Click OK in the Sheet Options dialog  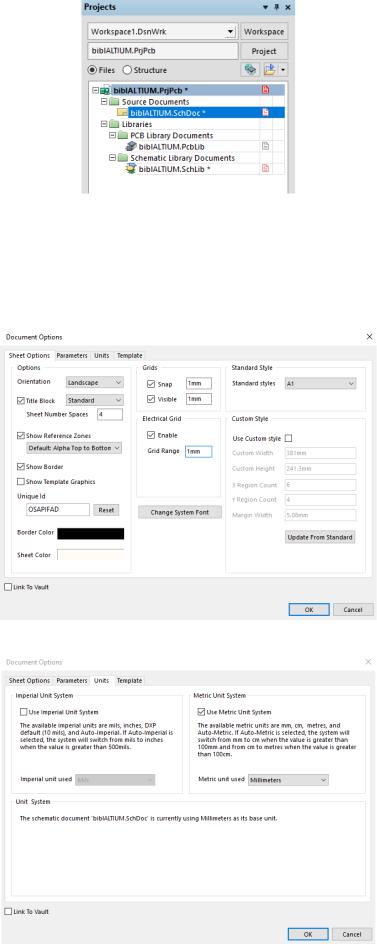[x=308, y=609]
